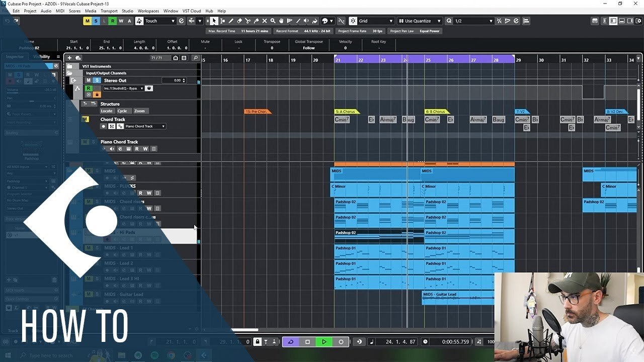Open the VST Cloud menu
644x362 pixels.
click(x=192, y=11)
